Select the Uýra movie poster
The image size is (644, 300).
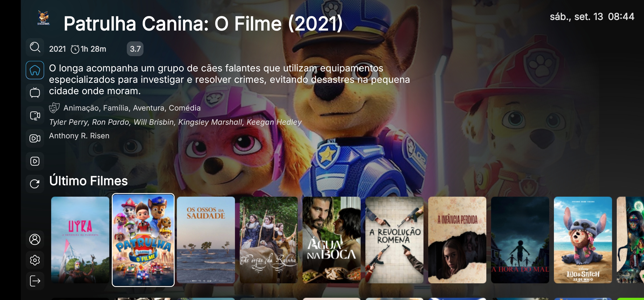[x=80, y=240]
